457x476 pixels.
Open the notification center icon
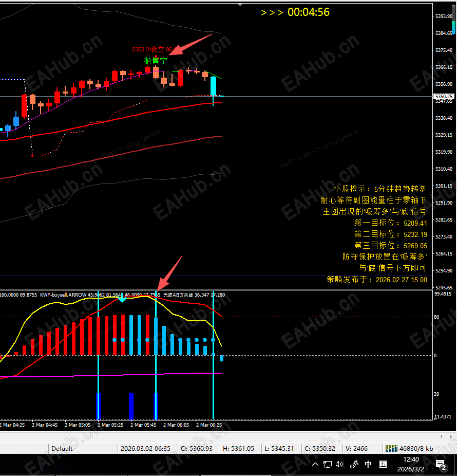[441, 465]
